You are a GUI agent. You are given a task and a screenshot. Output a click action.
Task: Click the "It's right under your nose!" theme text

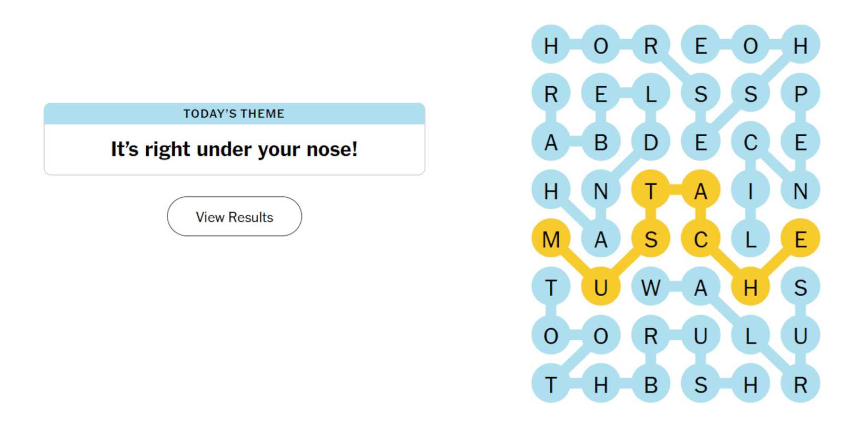pos(234,149)
